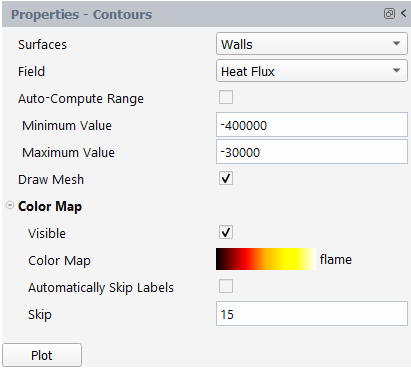Click the Surfaces dropdown arrow
Image resolution: width=411 pixels, height=369 pixels.
[x=396, y=43]
